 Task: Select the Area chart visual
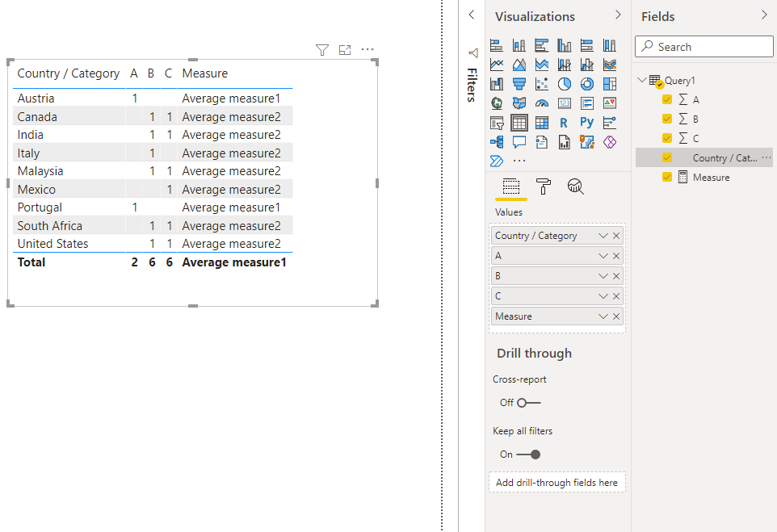pyautogui.click(x=519, y=65)
